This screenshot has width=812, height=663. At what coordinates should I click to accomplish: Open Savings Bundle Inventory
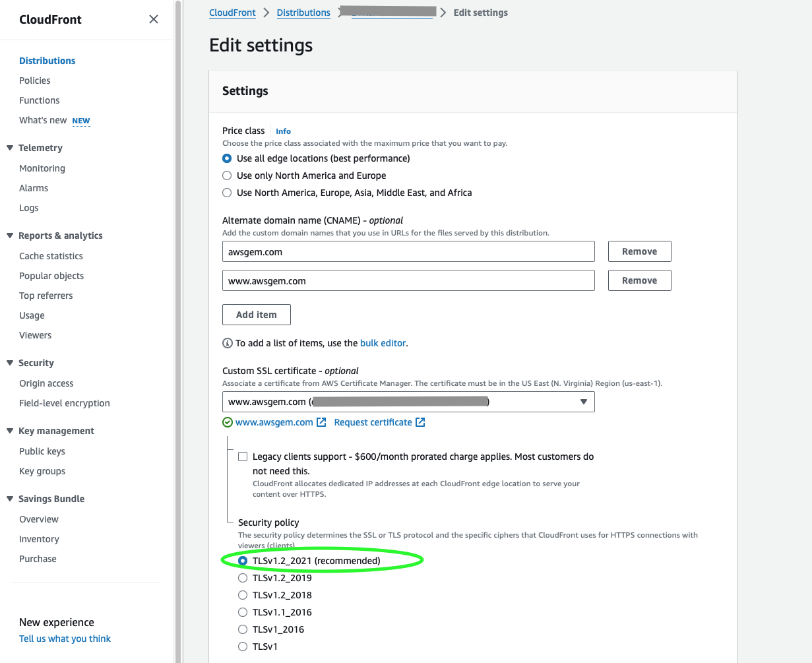pos(39,539)
